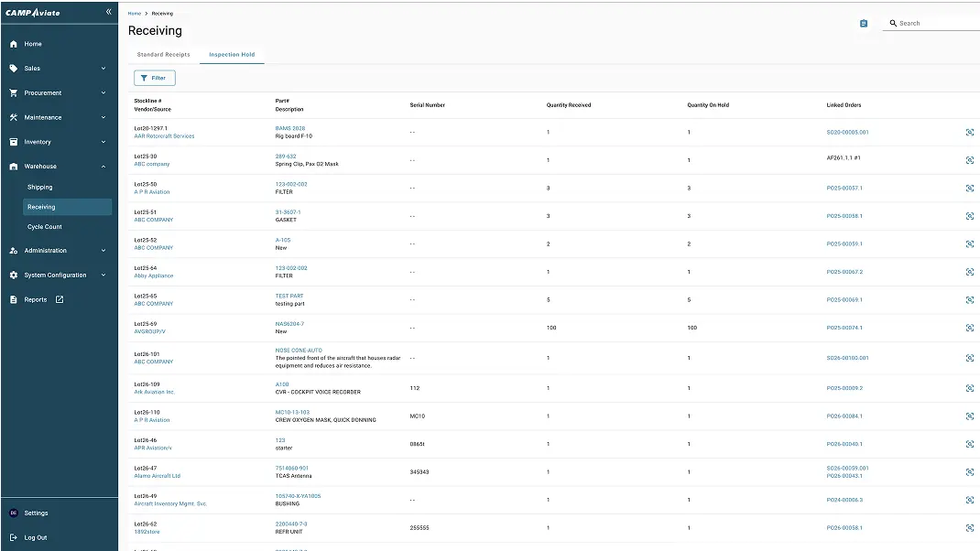The height and width of the screenshot is (551, 980).
Task: Expand the Administration menu chevron
Action: tap(103, 251)
